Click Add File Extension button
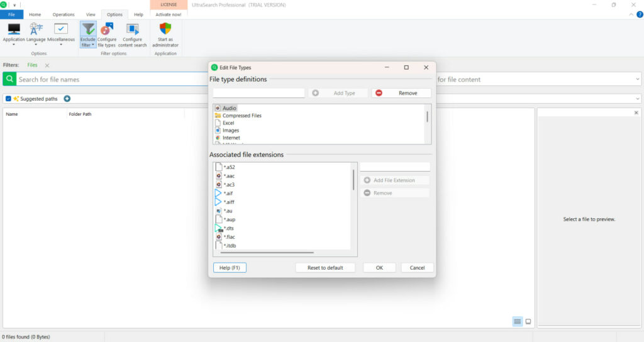This screenshot has height=342, width=644. pos(395,180)
